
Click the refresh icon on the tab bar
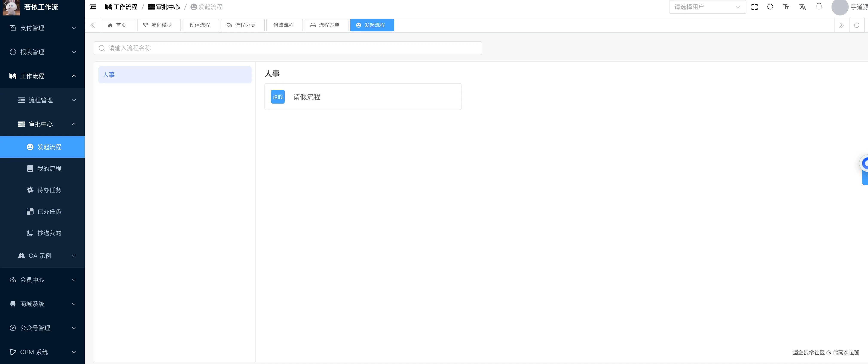coord(857,25)
